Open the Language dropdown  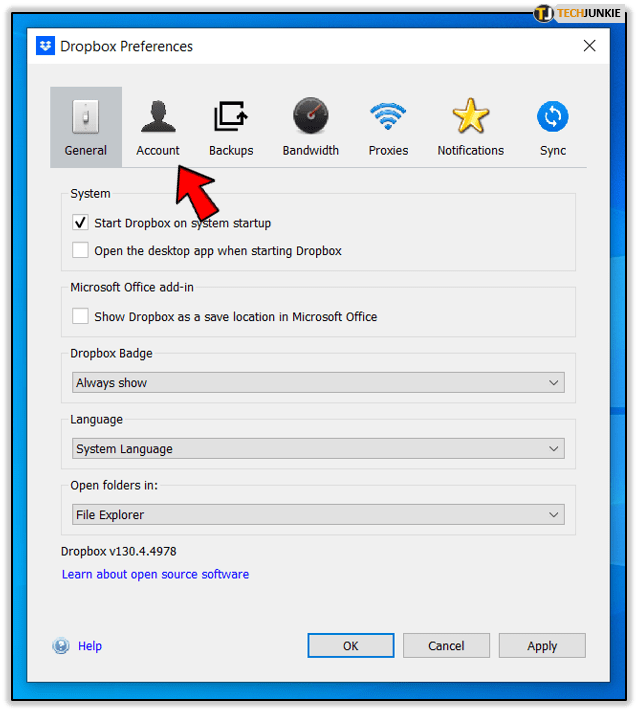click(x=318, y=449)
